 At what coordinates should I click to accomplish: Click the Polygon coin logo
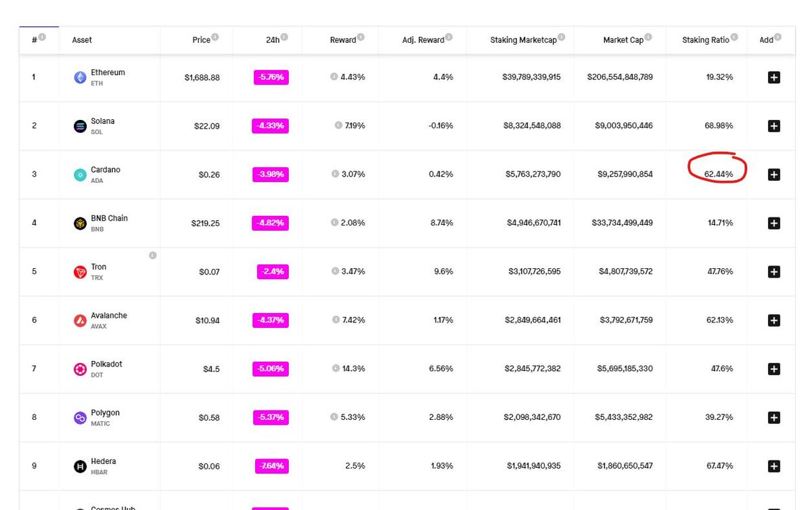pyautogui.click(x=80, y=418)
